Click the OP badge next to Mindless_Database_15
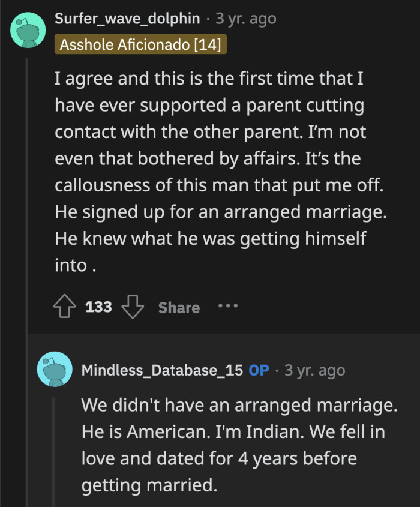420x507 pixels. click(259, 370)
